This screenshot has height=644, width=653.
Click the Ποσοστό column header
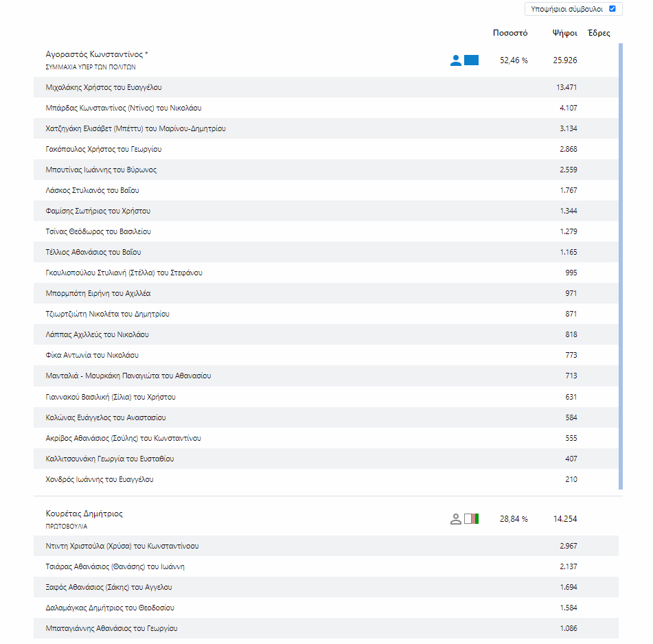click(x=510, y=33)
